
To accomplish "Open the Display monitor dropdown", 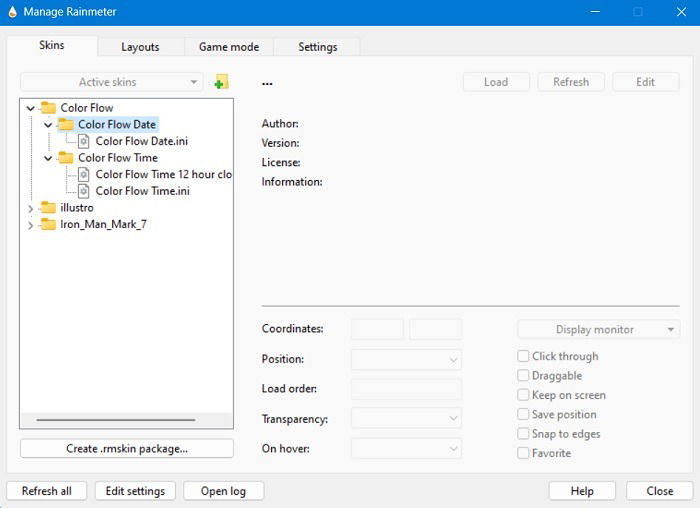I will (598, 329).
